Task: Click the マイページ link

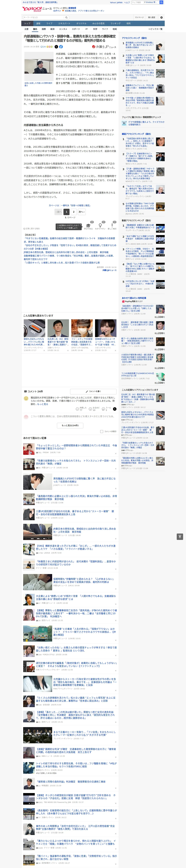Action: pos(139,17)
